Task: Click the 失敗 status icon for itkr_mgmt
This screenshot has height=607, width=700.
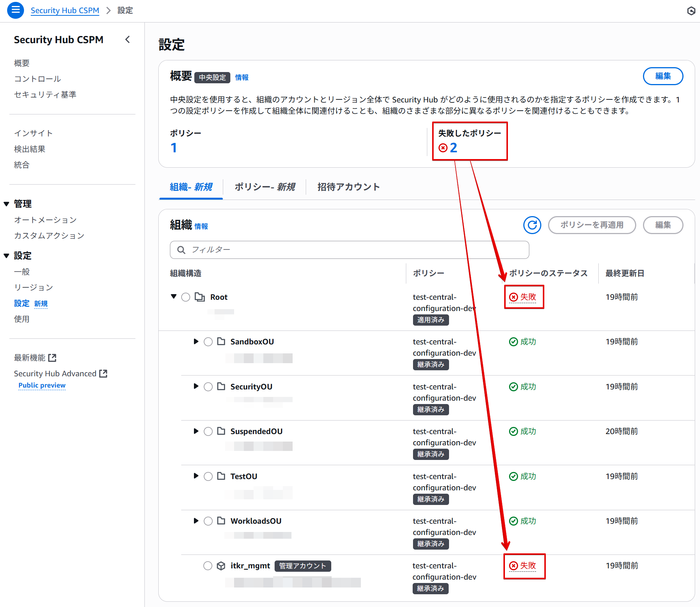Action: (513, 566)
